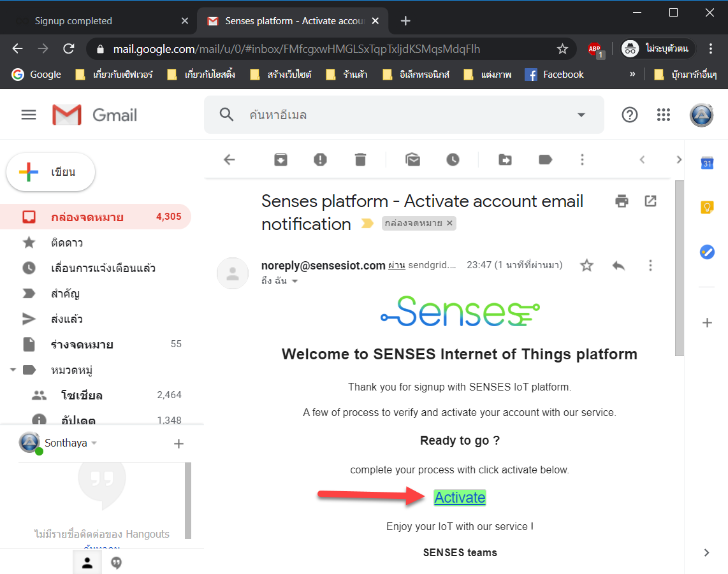The image size is (728, 574).
Task: Open Google Tasks side panel icon
Action: [x=706, y=252]
